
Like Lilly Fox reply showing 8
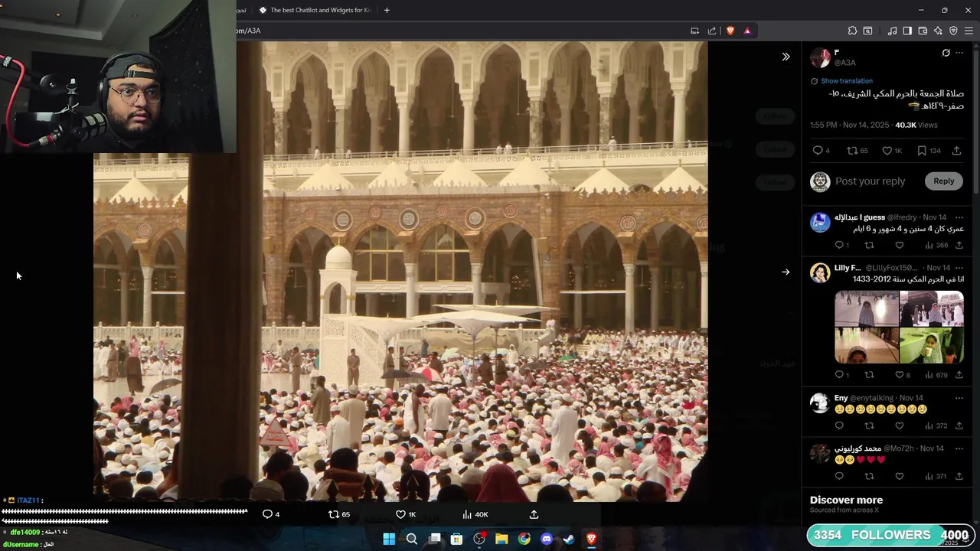[x=903, y=375]
